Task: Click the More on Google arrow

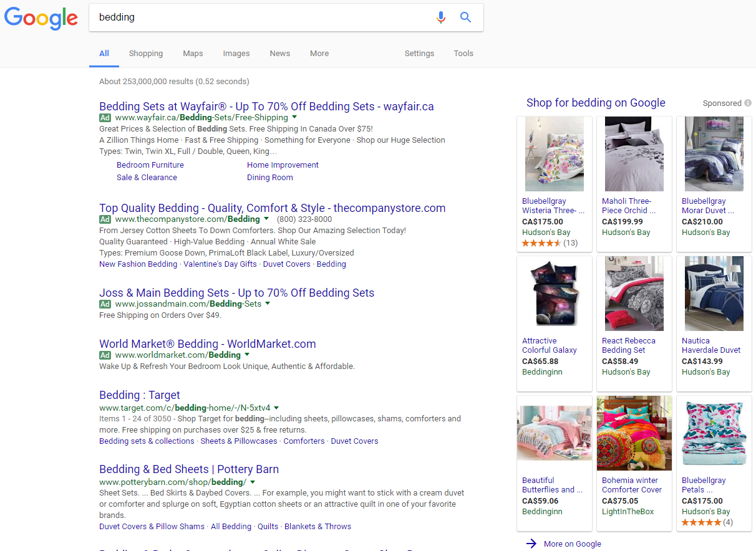Action: [531, 544]
